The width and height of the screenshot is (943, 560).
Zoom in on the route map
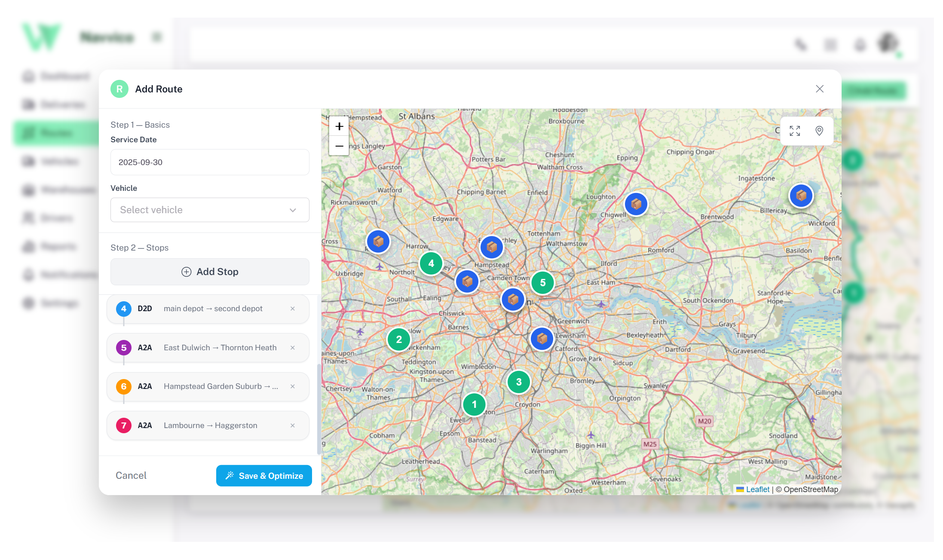pos(339,126)
